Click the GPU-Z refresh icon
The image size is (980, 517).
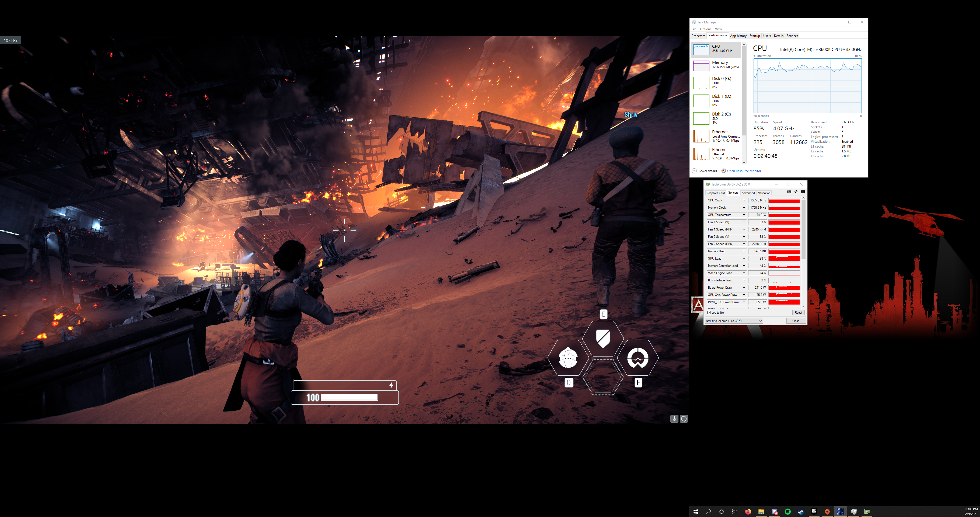(x=796, y=192)
